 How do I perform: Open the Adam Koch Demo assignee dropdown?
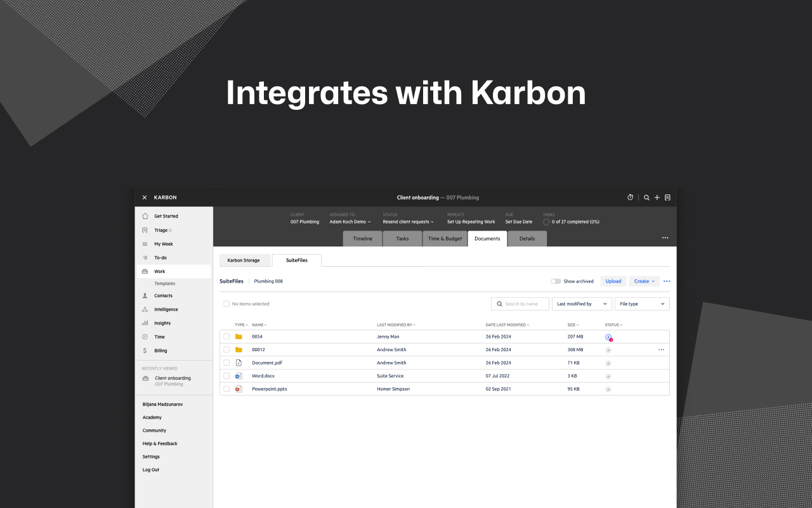tap(350, 222)
